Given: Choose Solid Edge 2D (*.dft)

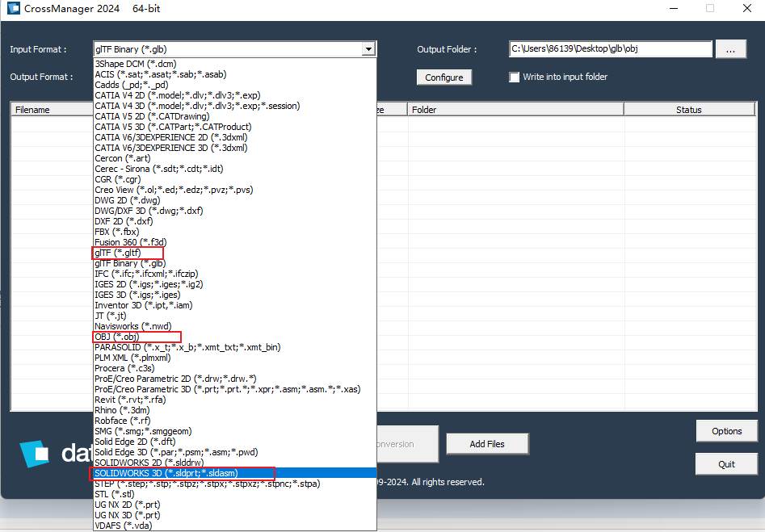Looking at the screenshot, I should point(235,442).
